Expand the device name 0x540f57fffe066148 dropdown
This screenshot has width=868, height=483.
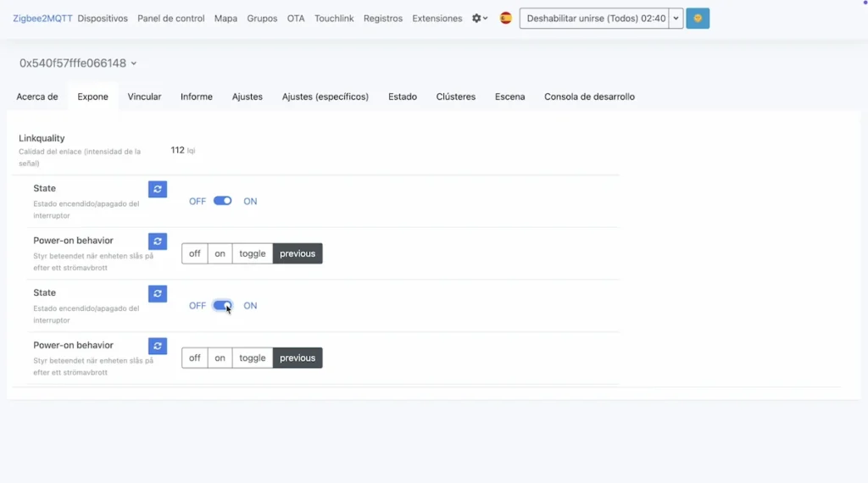click(x=78, y=64)
